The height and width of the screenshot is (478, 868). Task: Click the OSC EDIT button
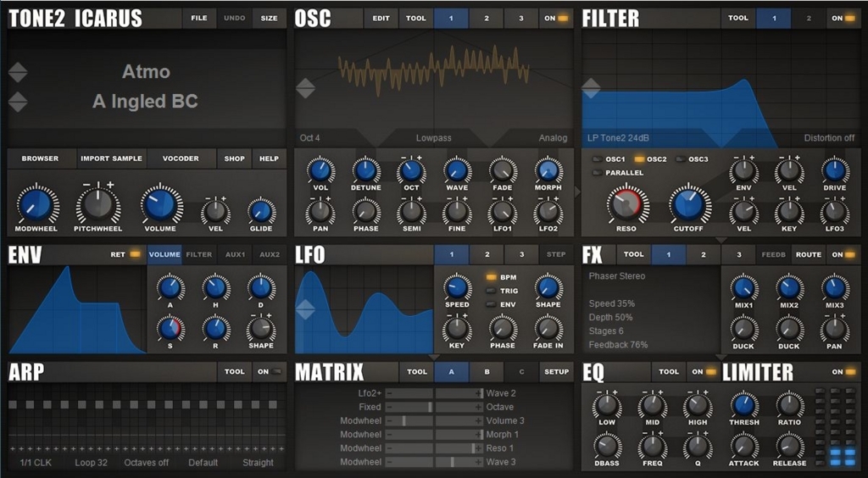point(381,19)
